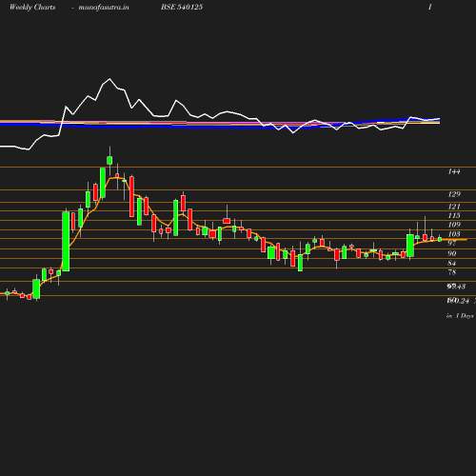Screen dimensions: 476x476
Task: Click the 84 price level label
Action: tap(452, 263)
